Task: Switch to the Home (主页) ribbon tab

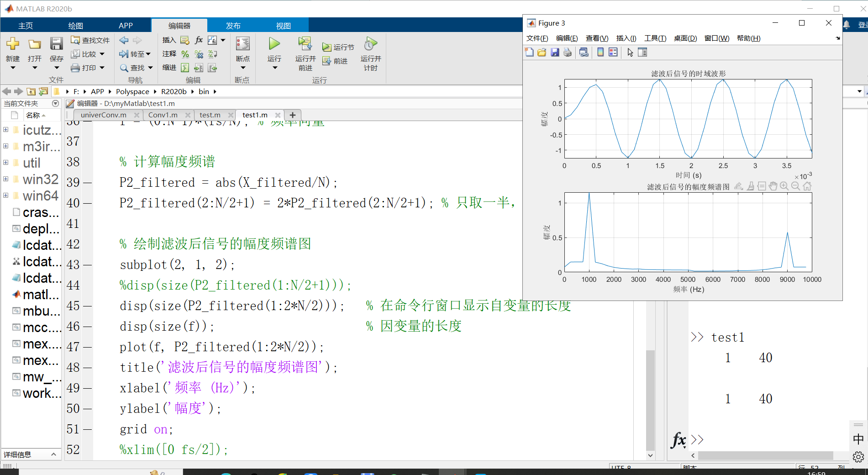Action: point(26,26)
